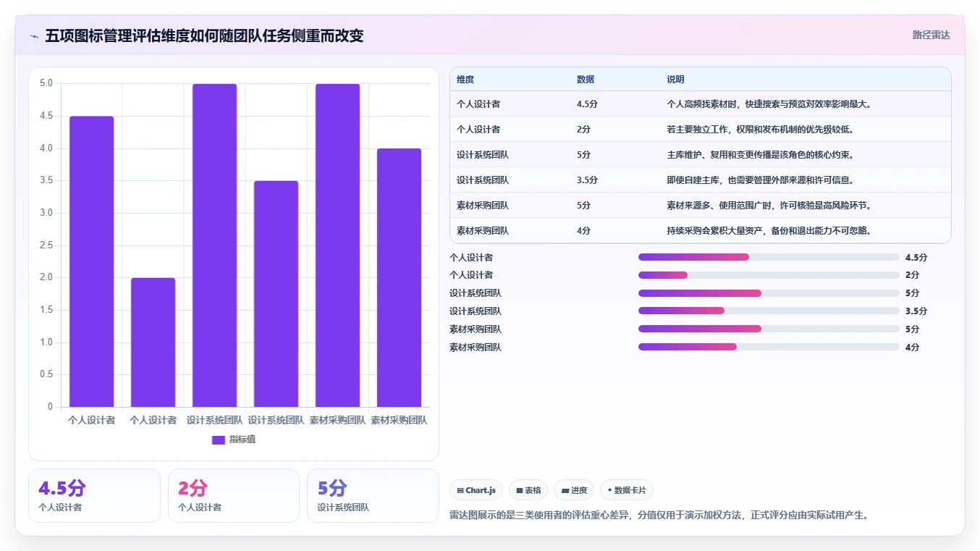Click the 5.0-high bar for 素材采购团队
Image resolution: width=980 pixels, height=551 pixels.
click(x=337, y=245)
